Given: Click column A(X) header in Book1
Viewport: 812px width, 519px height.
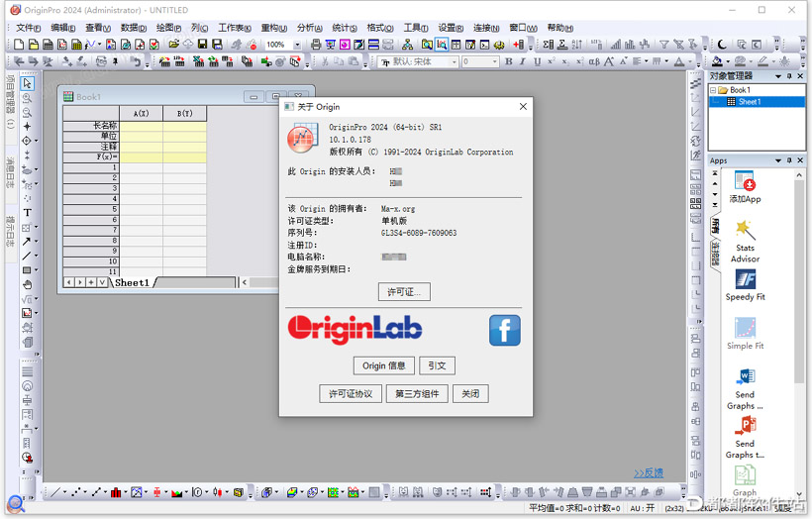Looking at the screenshot, I should pyautogui.click(x=141, y=113).
